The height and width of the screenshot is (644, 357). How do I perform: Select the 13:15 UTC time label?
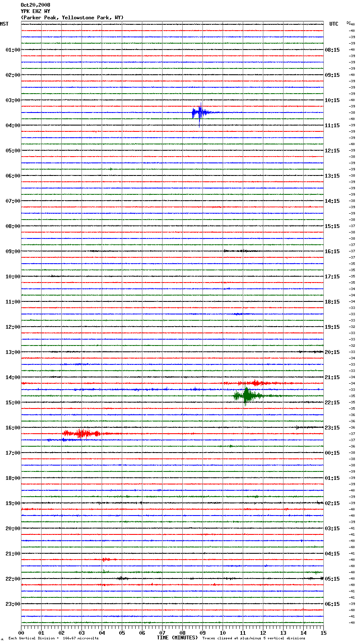(332, 176)
